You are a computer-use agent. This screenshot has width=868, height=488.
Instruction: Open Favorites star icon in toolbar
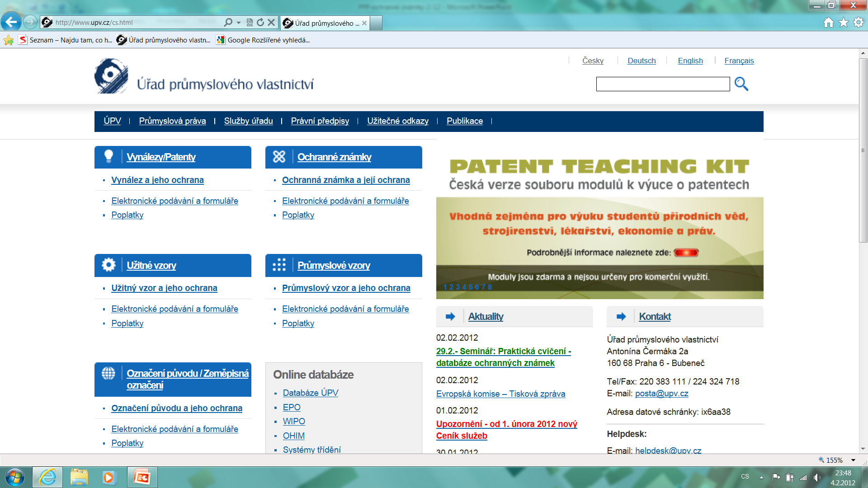(844, 22)
